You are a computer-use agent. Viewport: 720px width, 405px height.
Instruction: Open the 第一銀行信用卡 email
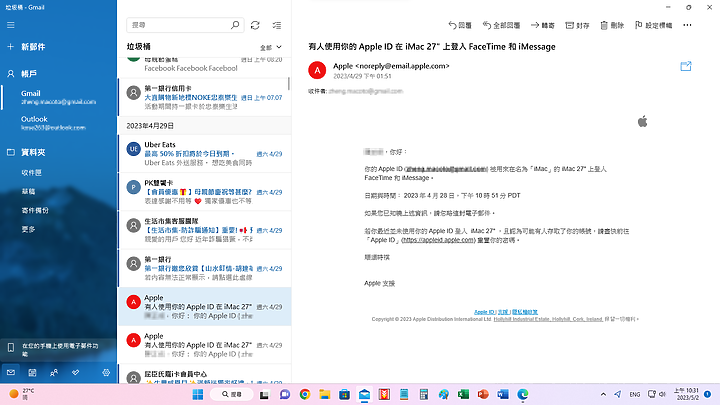click(x=204, y=97)
